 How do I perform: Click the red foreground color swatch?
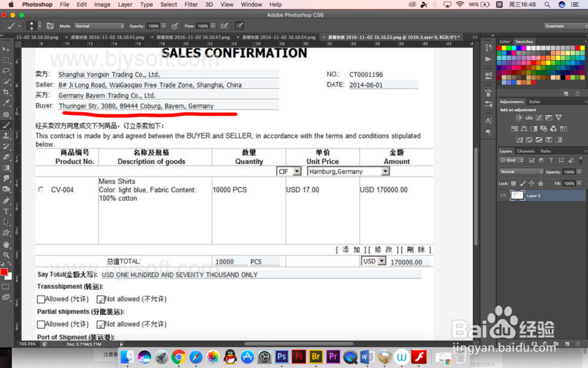4,272
